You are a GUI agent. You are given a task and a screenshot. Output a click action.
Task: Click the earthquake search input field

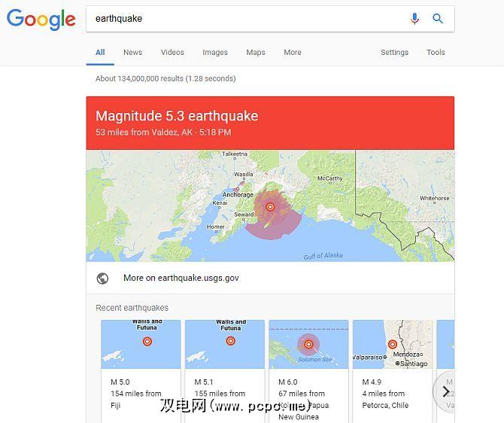tap(247, 19)
